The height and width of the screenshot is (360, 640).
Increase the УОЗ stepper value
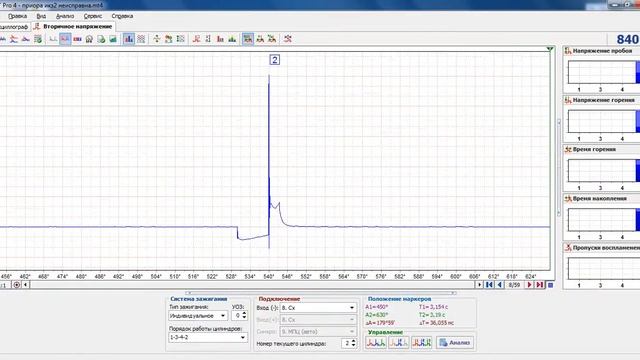pyautogui.click(x=244, y=313)
